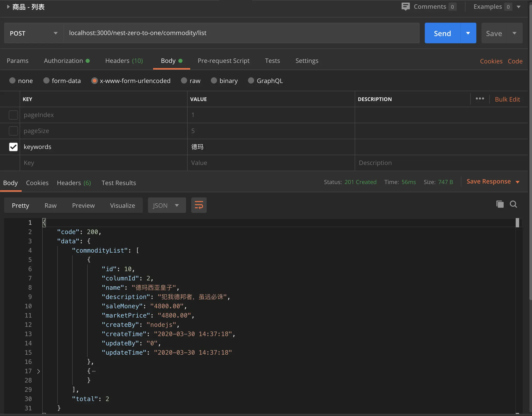Uncheck the keywords parameter checkbox
The image size is (532, 416).
13,147
